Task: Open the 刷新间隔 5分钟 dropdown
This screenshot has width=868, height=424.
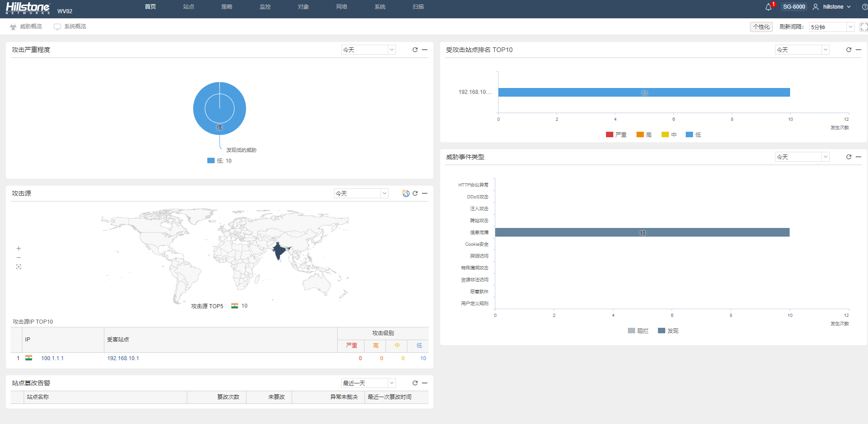Action: [x=831, y=27]
